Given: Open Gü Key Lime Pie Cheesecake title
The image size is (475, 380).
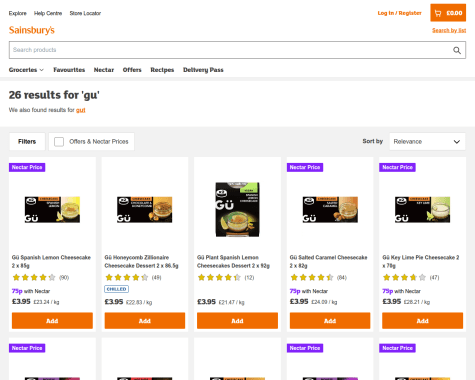Looking at the screenshot, I should (x=421, y=262).
